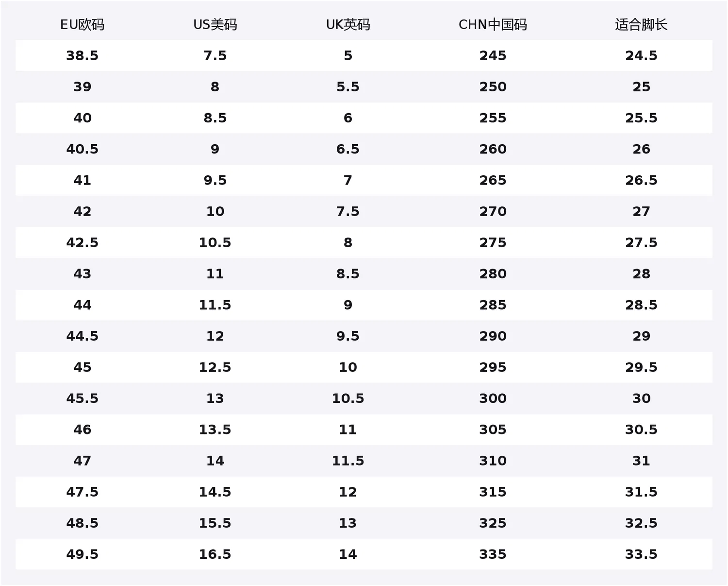Click CHN size 295 cell
Viewport: 728px width, 586px height.
493,367
